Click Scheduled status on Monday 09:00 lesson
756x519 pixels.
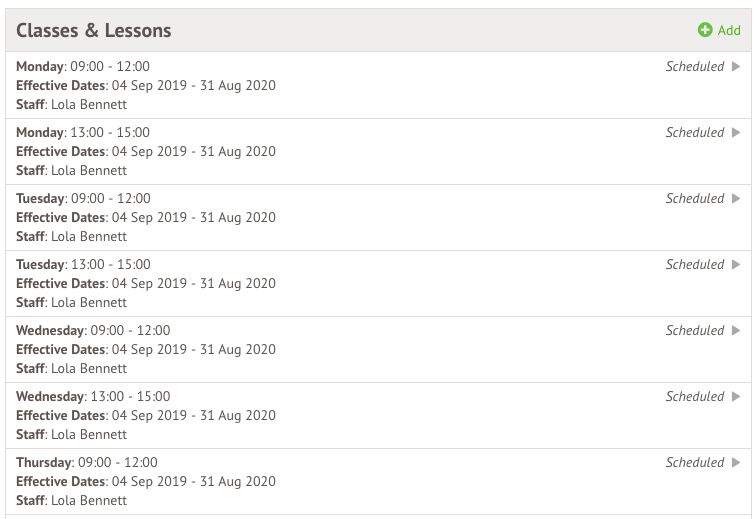pos(694,67)
